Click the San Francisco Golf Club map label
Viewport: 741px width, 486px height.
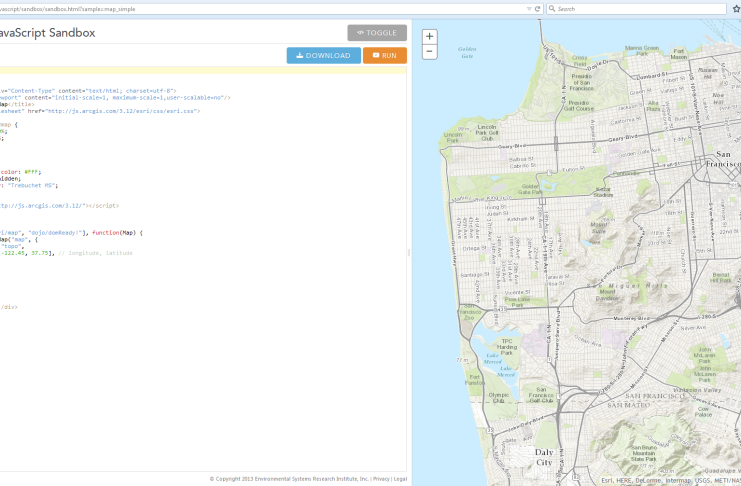(x=541, y=395)
